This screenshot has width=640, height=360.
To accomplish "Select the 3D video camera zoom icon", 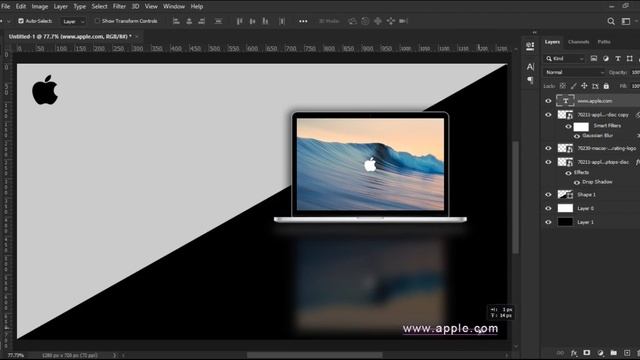I will (x=403, y=21).
